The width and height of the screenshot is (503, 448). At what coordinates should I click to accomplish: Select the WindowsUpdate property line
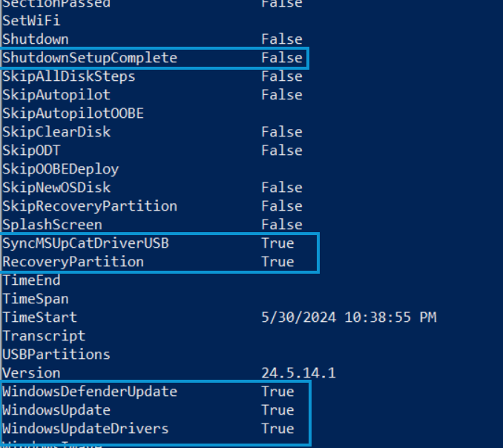pyautogui.click(x=56, y=410)
